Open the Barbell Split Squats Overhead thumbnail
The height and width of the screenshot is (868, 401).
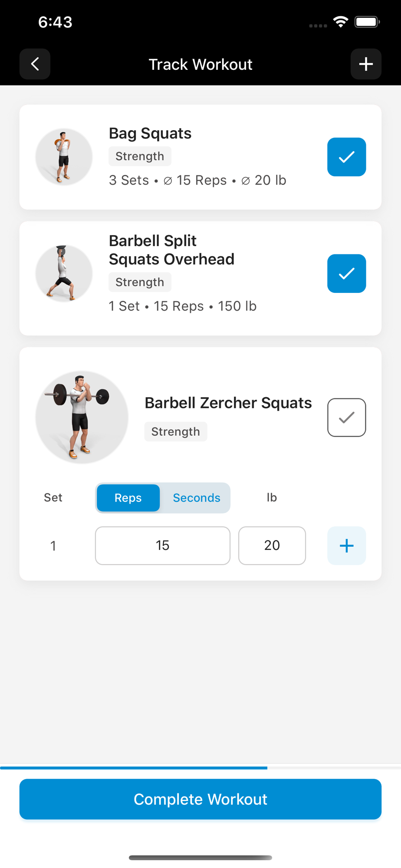coord(64,273)
